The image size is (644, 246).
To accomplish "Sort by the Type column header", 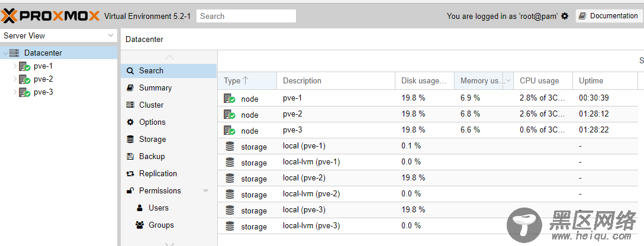I will coord(247,81).
